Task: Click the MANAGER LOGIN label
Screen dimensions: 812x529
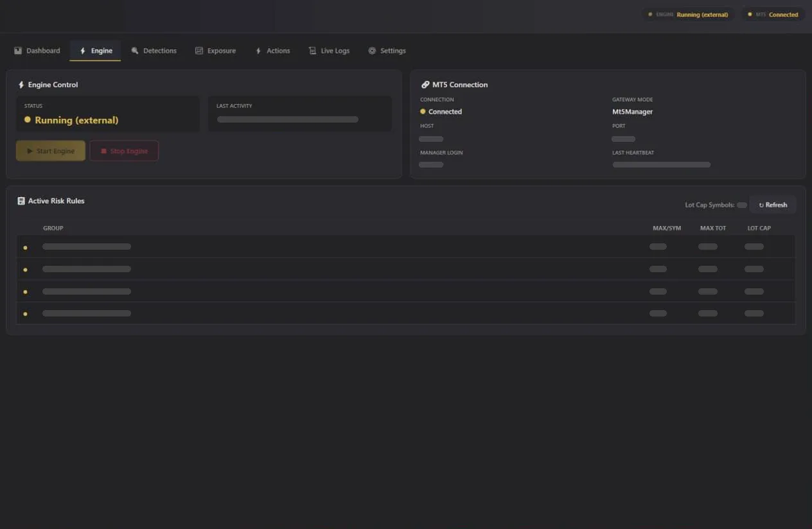Action: pos(441,153)
